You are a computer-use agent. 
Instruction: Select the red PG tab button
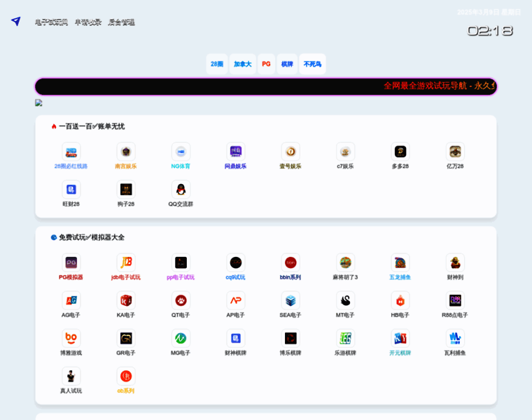pyautogui.click(x=266, y=64)
